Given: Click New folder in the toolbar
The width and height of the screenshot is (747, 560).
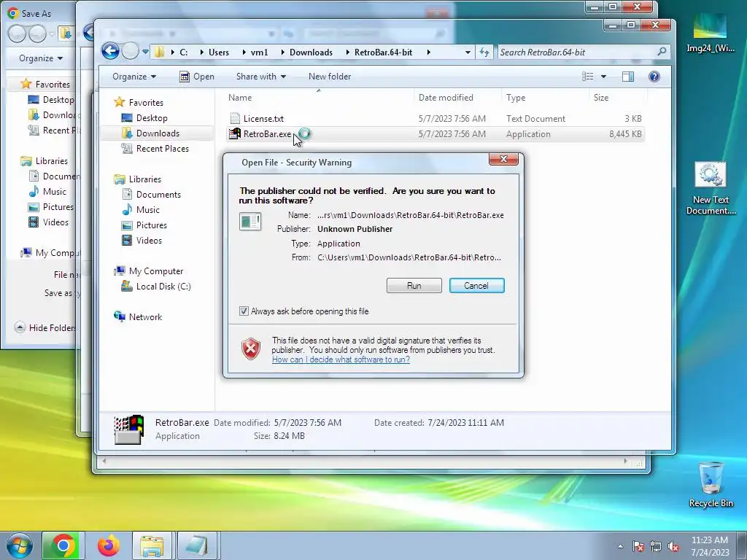Looking at the screenshot, I should (330, 77).
